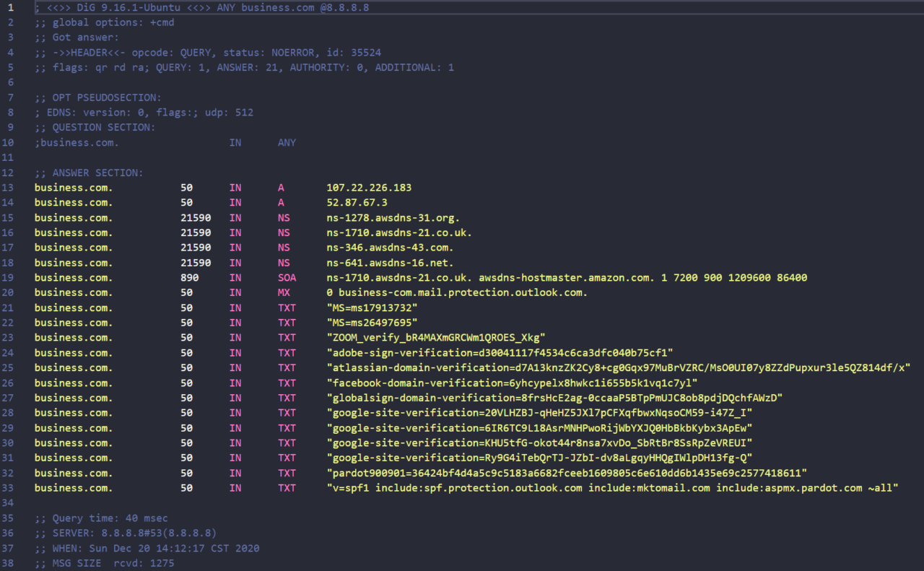Click the MX record type label

pos(284,293)
